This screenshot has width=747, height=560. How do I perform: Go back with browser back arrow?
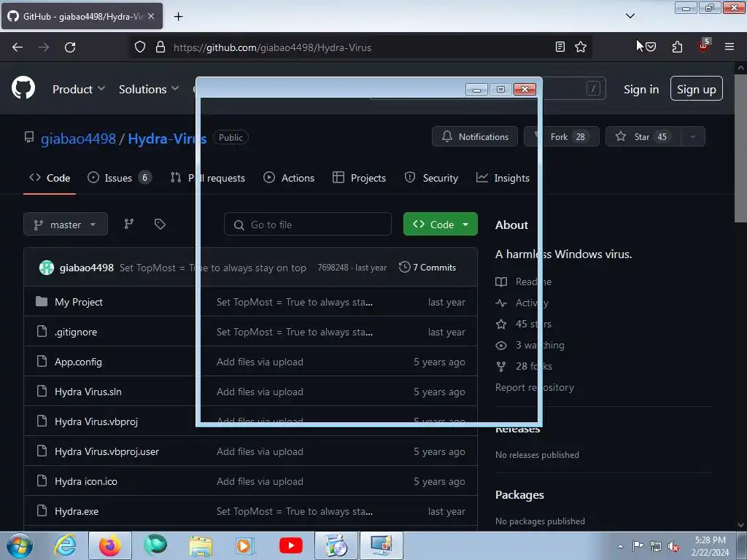pos(18,47)
